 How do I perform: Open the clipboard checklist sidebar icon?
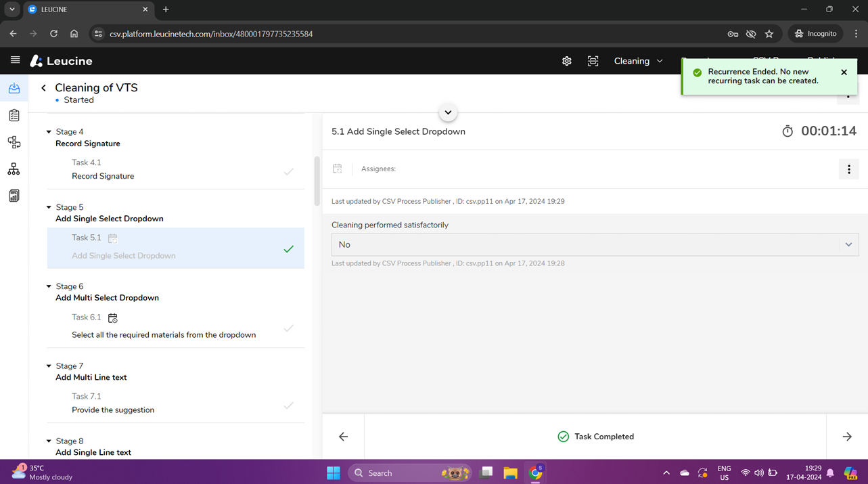14,115
